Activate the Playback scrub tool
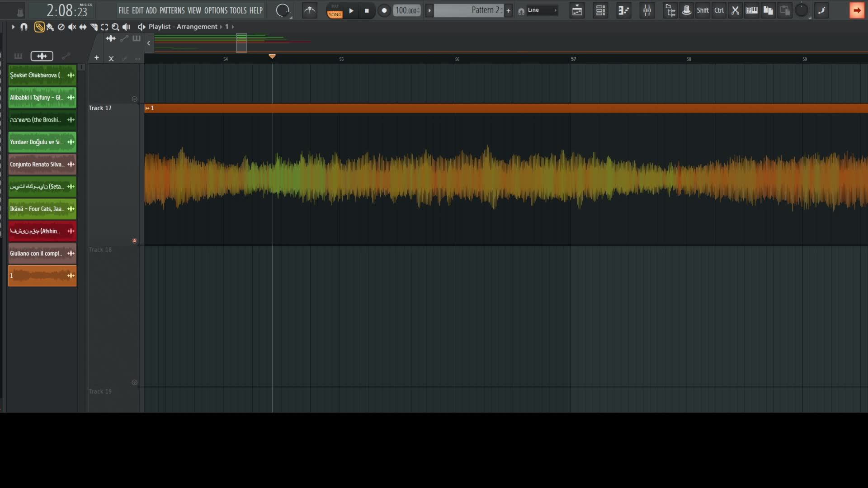868x488 pixels. click(127, 27)
